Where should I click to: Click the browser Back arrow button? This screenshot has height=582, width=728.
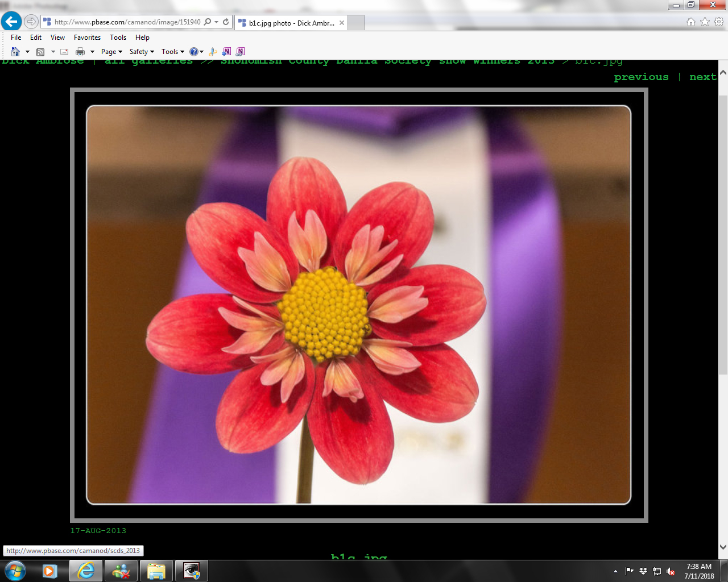point(11,22)
